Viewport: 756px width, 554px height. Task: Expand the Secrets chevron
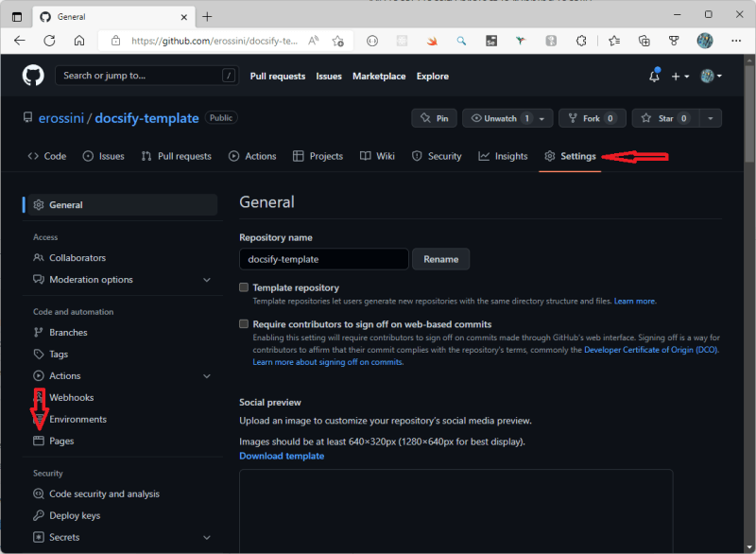tap(207, 538)
